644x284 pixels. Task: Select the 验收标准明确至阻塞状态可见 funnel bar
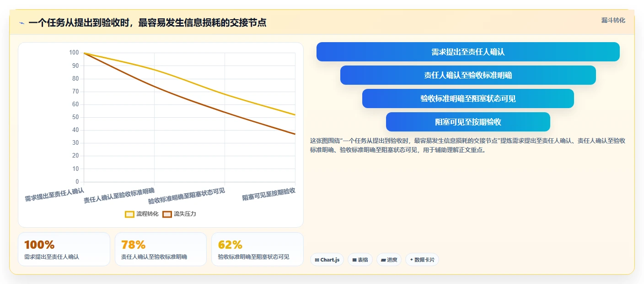468,98
